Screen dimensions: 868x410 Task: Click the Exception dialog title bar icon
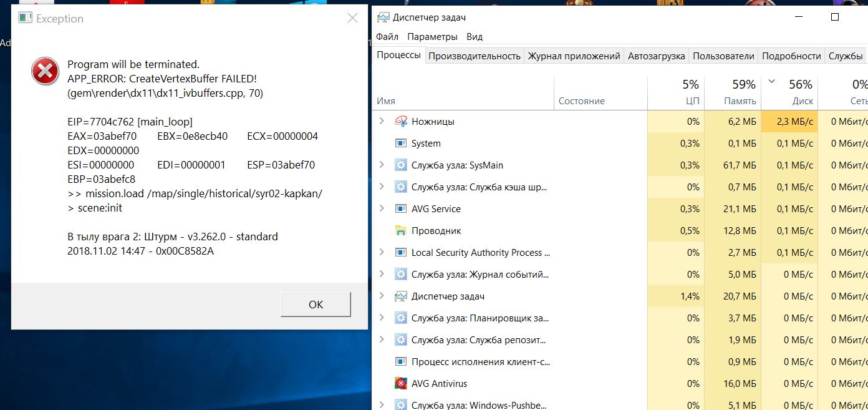click(x=25, y=18)
